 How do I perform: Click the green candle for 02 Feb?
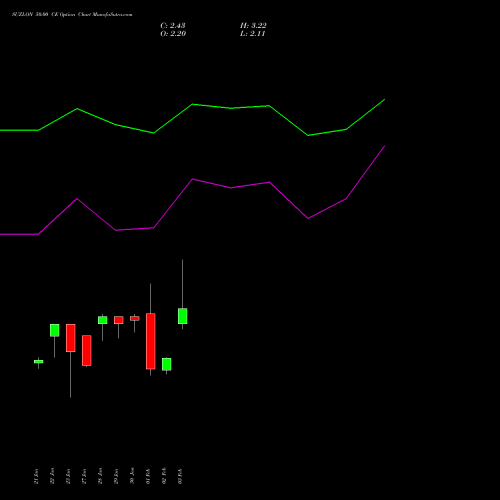[166, 364]
